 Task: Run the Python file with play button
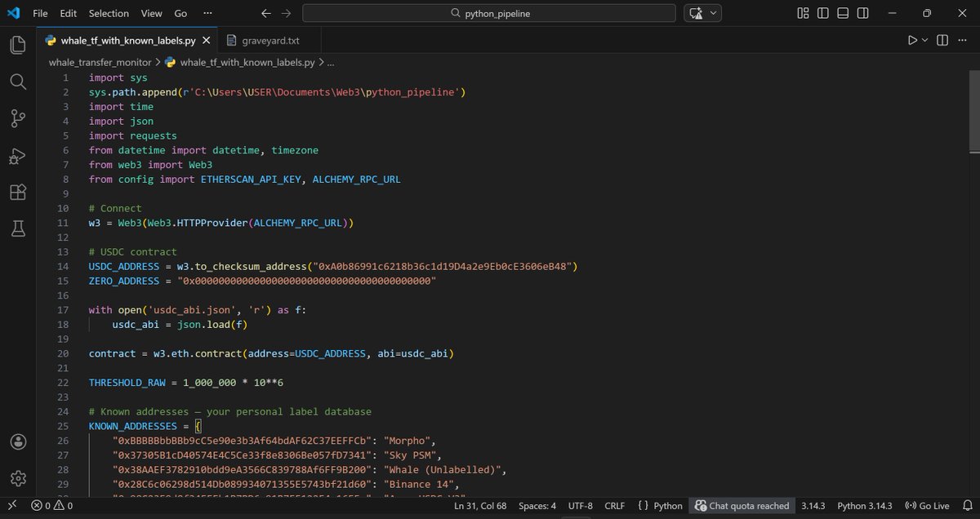tap(912, 40)
